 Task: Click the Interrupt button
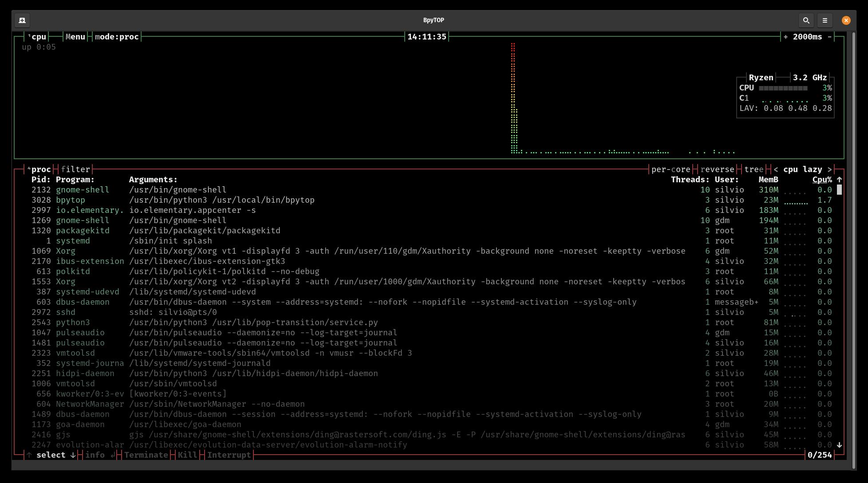coord(229,455)
